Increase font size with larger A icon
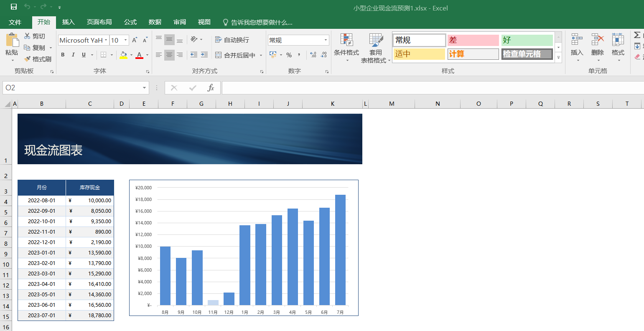The height and width of the screenshot is (331, 644). [135, 40]
